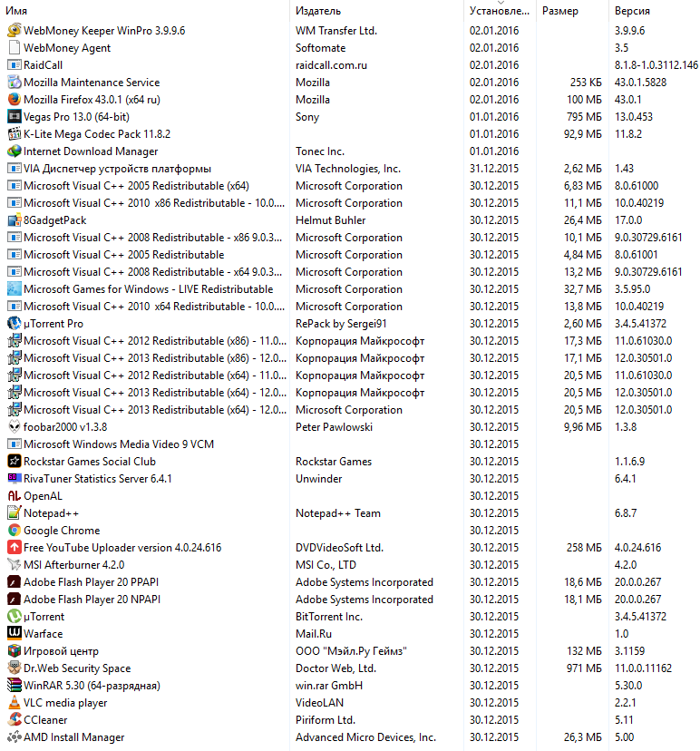
Task: Click the µTorrent Pro icon
Action: [15, 323]
